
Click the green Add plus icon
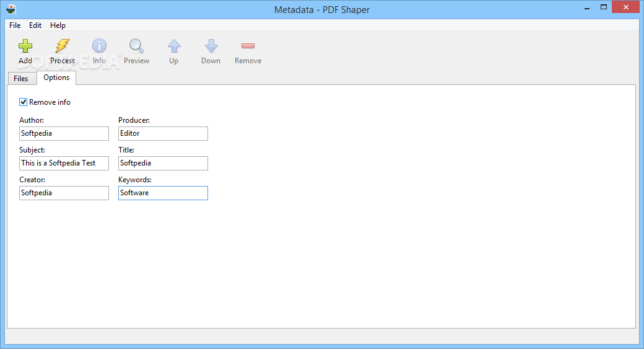click(x=25, y=46)
